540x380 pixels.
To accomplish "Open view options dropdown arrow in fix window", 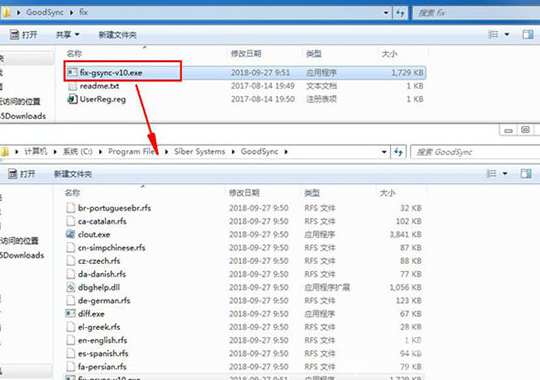I will point(507,34).
